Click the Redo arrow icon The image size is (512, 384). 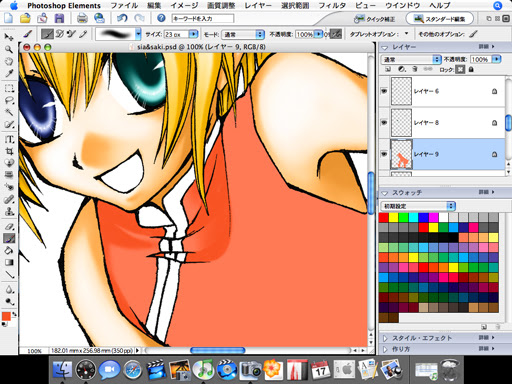point(139,18)
